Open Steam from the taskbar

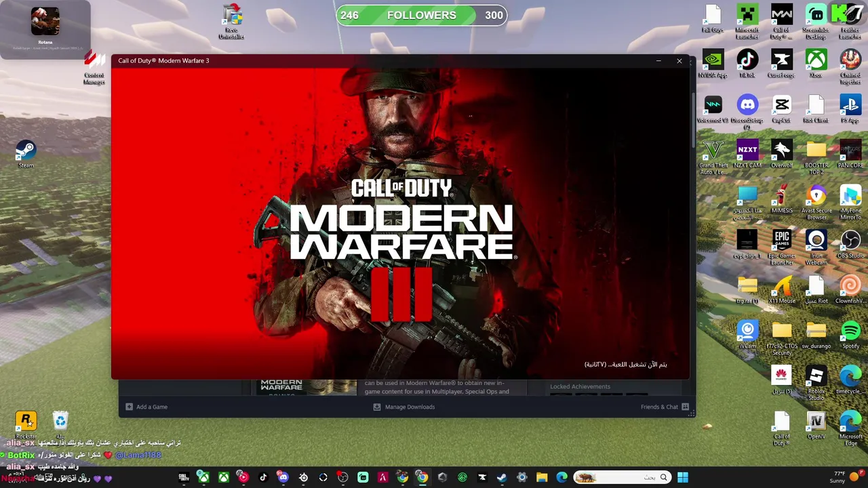pos(502,477)
